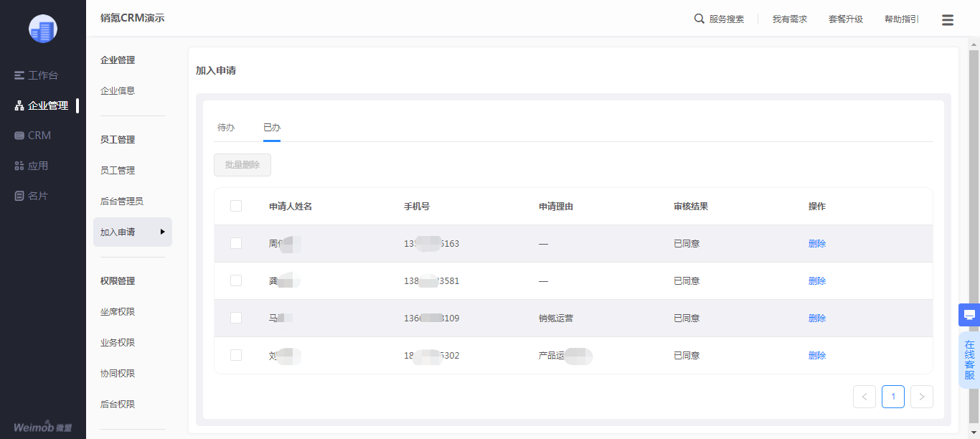Open 后台权限 submenu item

[118, 405]
